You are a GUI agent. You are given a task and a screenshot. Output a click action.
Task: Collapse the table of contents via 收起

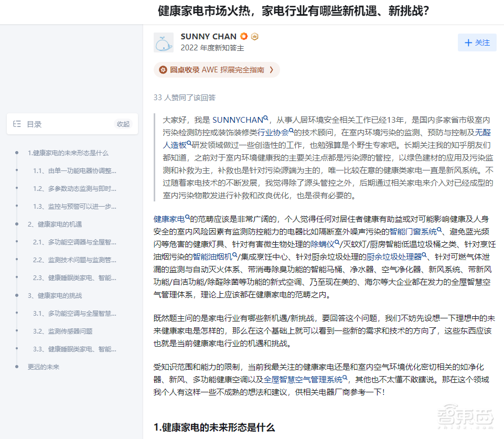coord(123,124)
